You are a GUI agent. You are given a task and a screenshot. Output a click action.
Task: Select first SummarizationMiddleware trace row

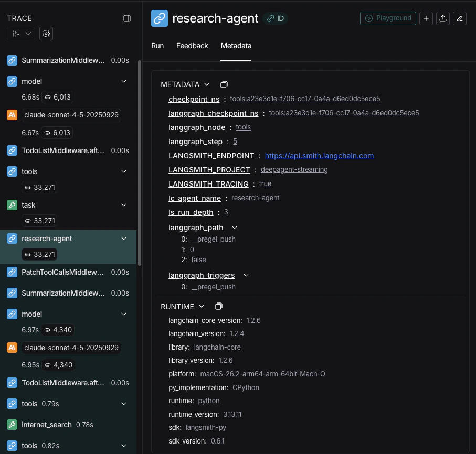coord(68,60)
